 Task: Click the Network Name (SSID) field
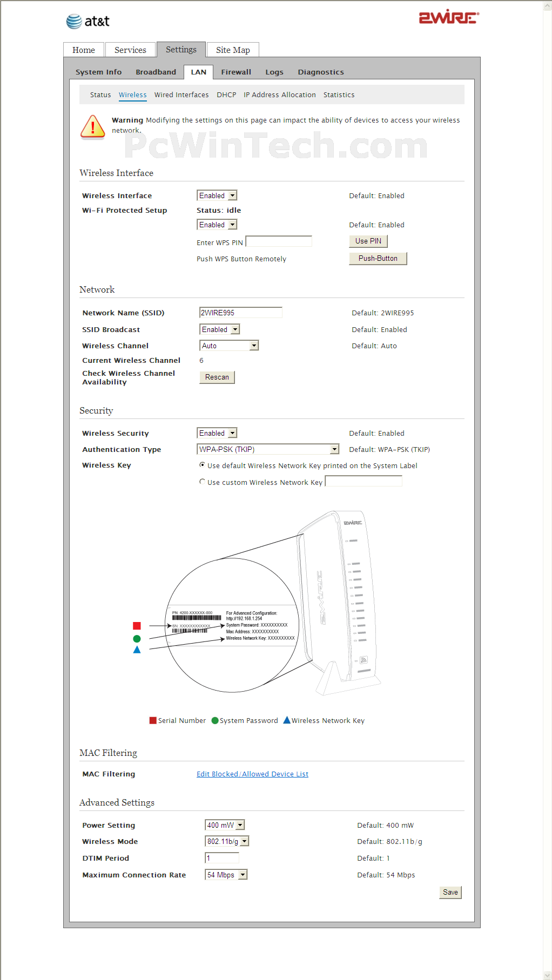tap(241, 313)
